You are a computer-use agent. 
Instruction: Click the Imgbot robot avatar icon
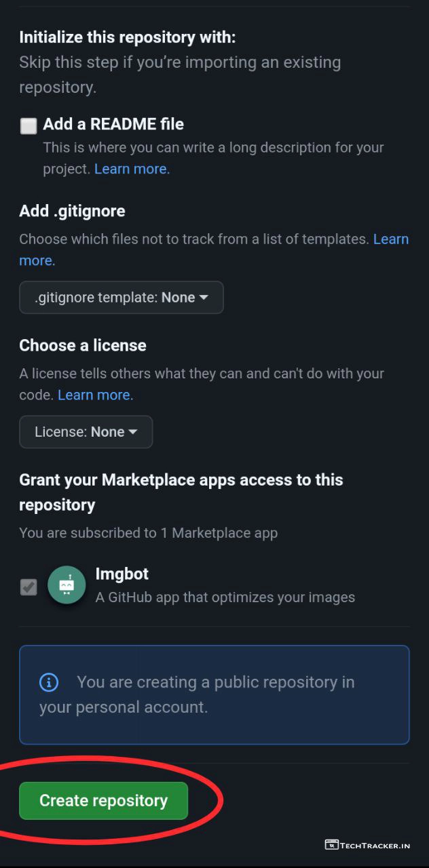click(67, 585)
